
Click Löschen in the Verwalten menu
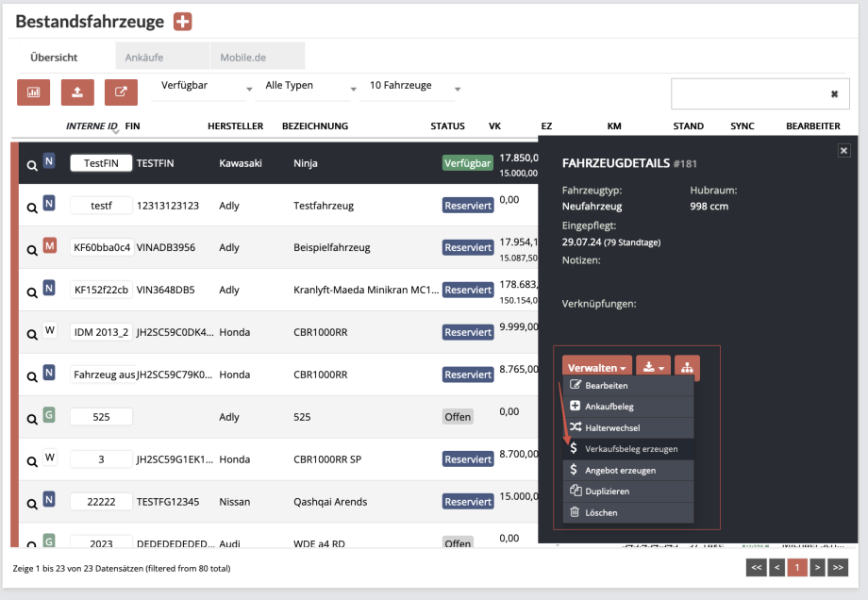[x=600, y=512]
